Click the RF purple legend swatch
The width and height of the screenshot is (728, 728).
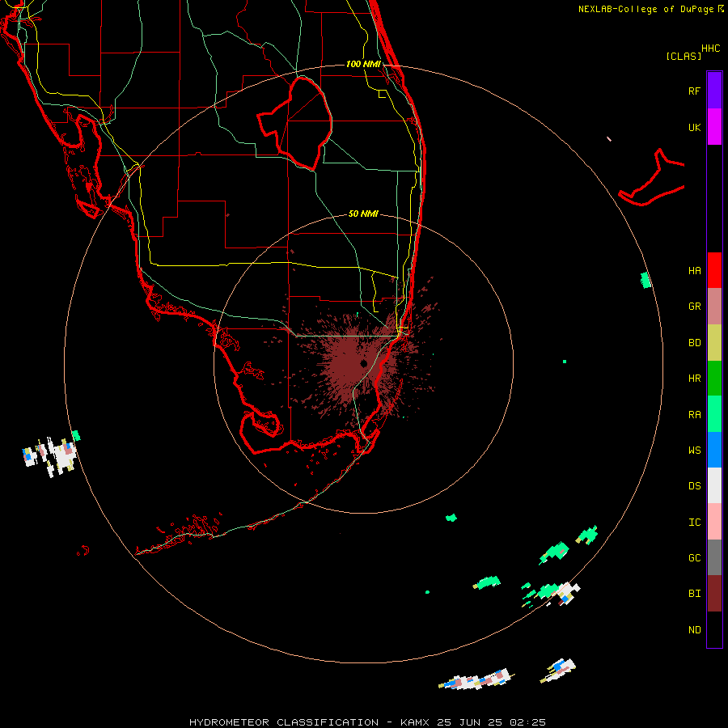point(714,91)
